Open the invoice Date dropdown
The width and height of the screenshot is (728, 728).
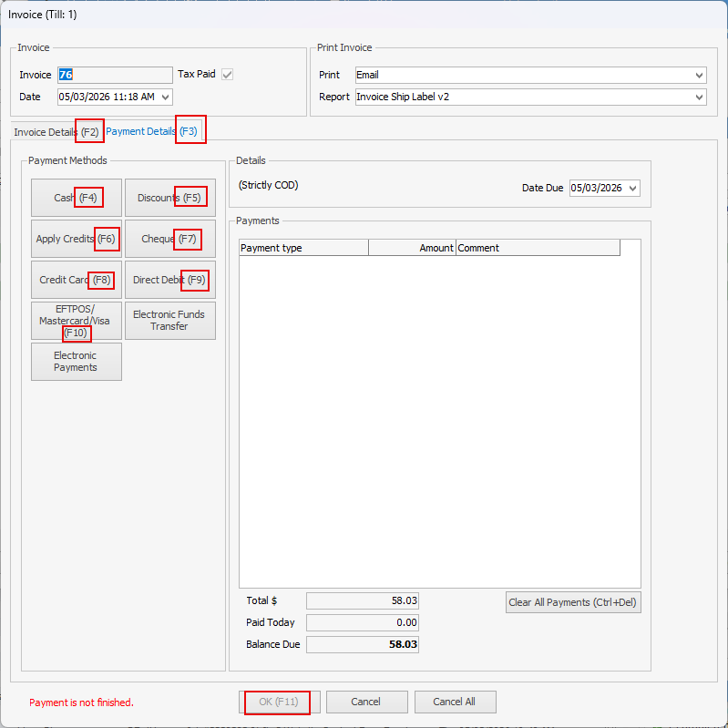(x=165, y=97)
